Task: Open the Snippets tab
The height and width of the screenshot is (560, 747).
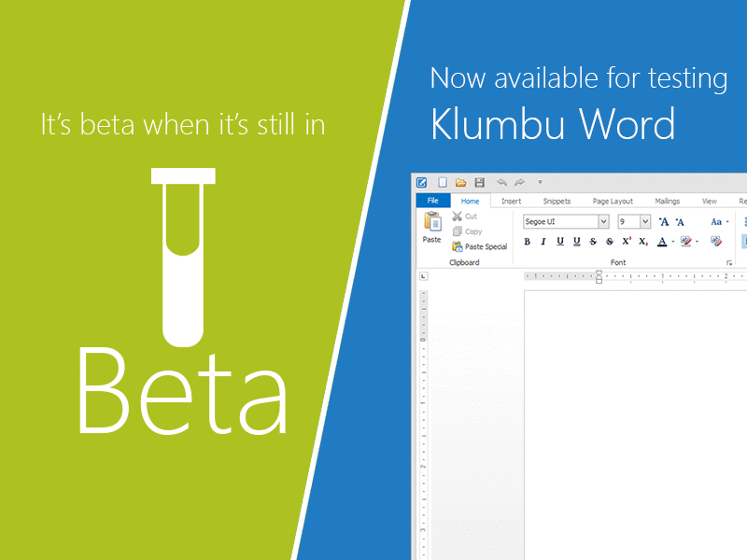Action: [557, 201]
